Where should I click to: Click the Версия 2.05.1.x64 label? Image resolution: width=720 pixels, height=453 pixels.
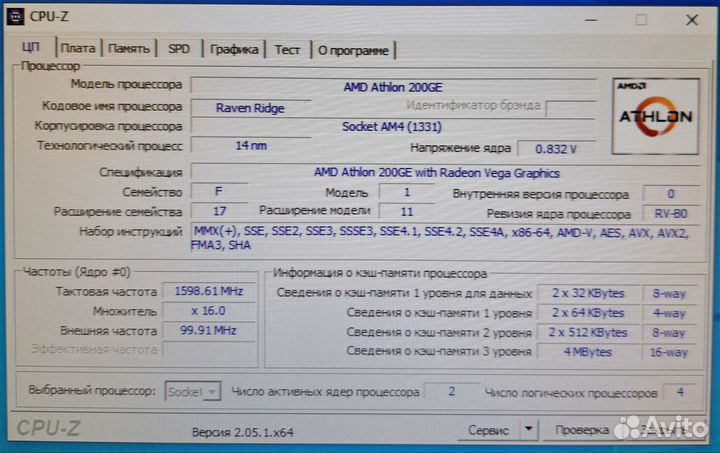pos(242,432)
